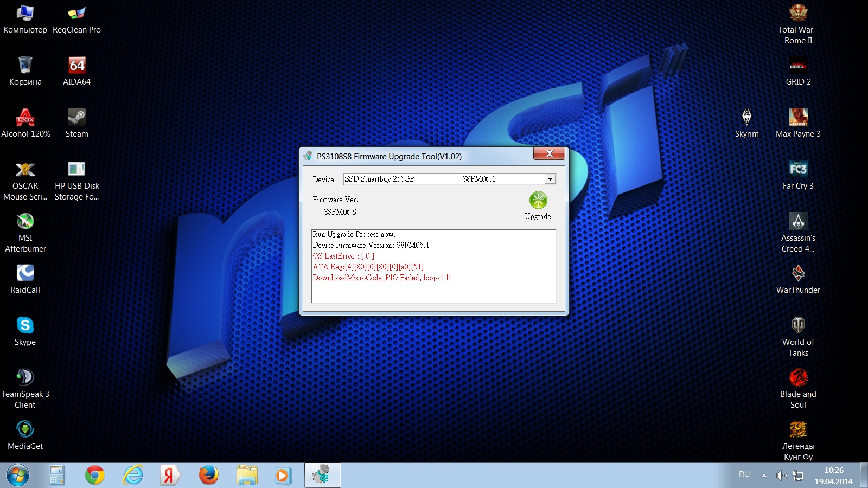
Task: Open Firefox from the taskbar
Action: click(x=208, y=476)
